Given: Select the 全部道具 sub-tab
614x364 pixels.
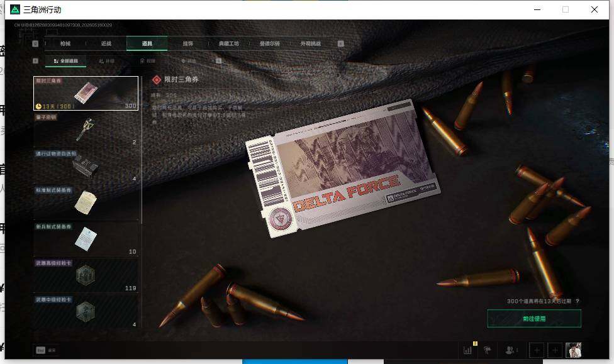Looking at the screenshot, I should [x=66, y=61].
